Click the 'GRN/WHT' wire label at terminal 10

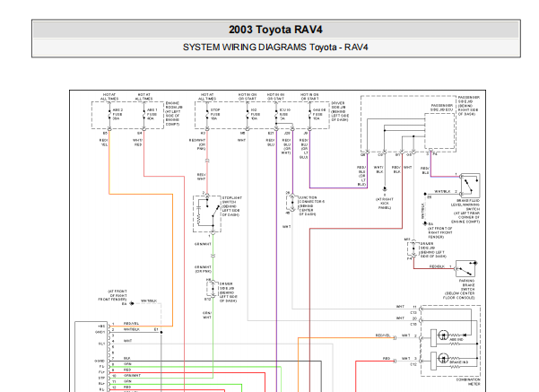(133, 376)
